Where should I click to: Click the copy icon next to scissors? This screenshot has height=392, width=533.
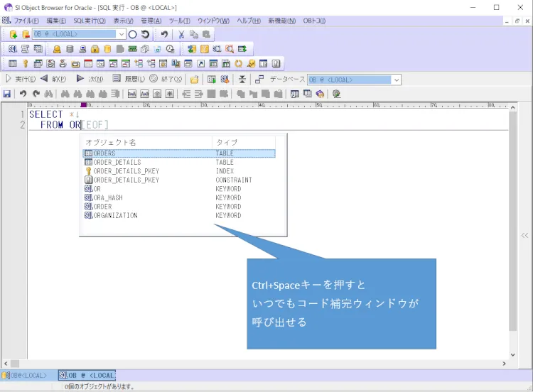point(194,34)
